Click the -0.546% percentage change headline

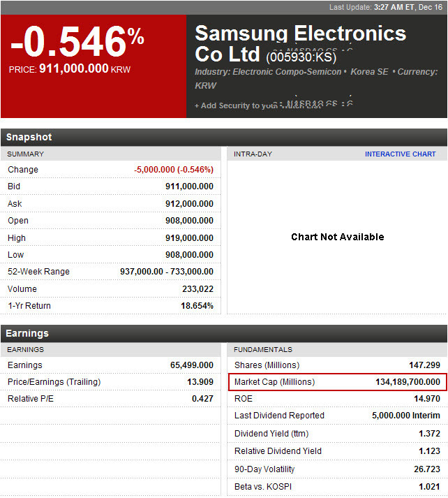(77, 41)
